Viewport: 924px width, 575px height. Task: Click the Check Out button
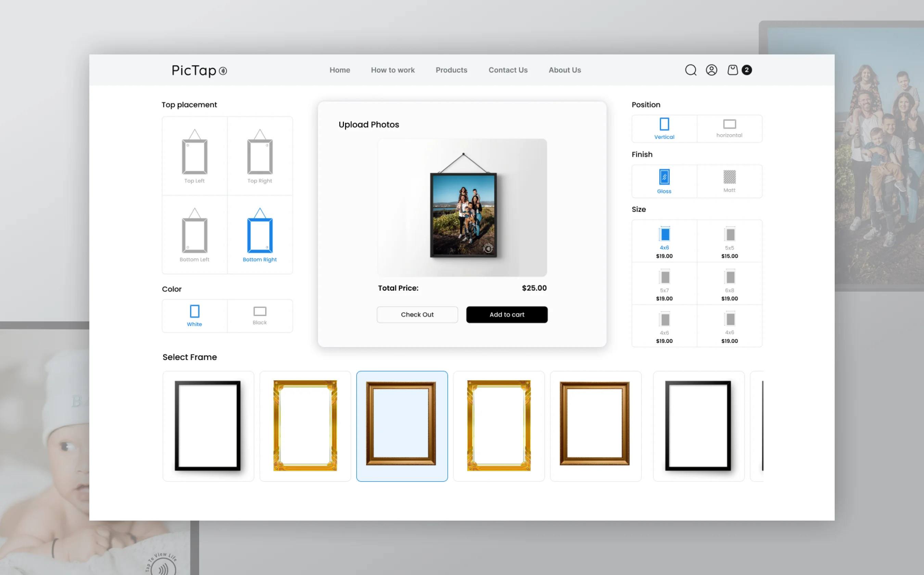coord(417,315)
